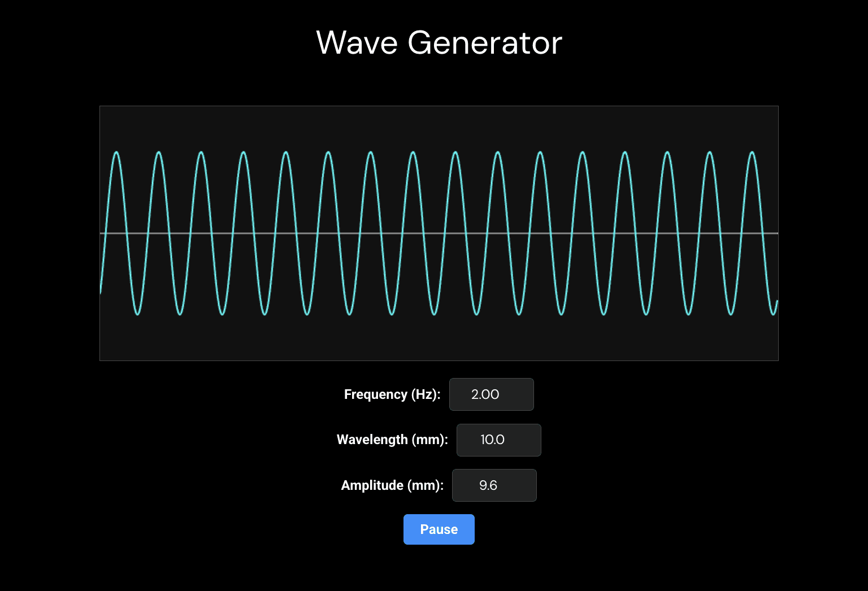Focus the Wavelength (mm) input box

tap(498, 440)
